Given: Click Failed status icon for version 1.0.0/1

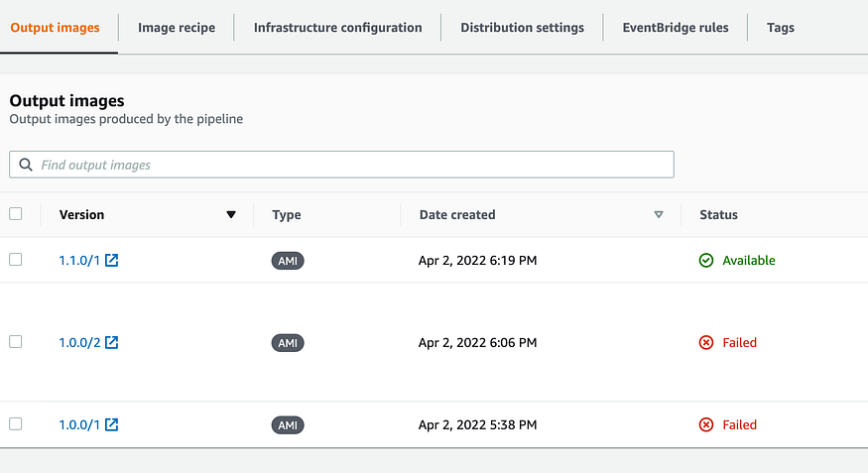Looking at the screenshot, I should point(706,425).
